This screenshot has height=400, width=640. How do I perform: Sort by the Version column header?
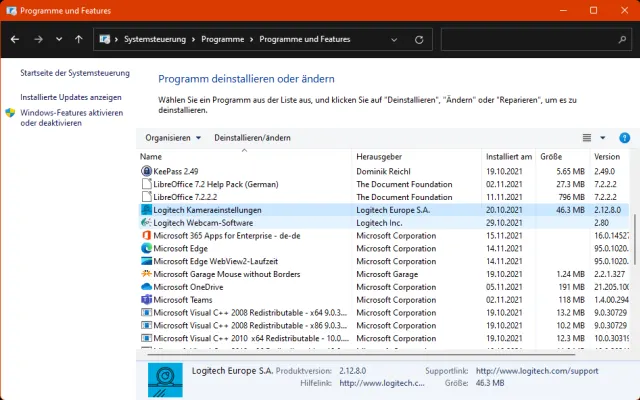click(x=611, y=157)
